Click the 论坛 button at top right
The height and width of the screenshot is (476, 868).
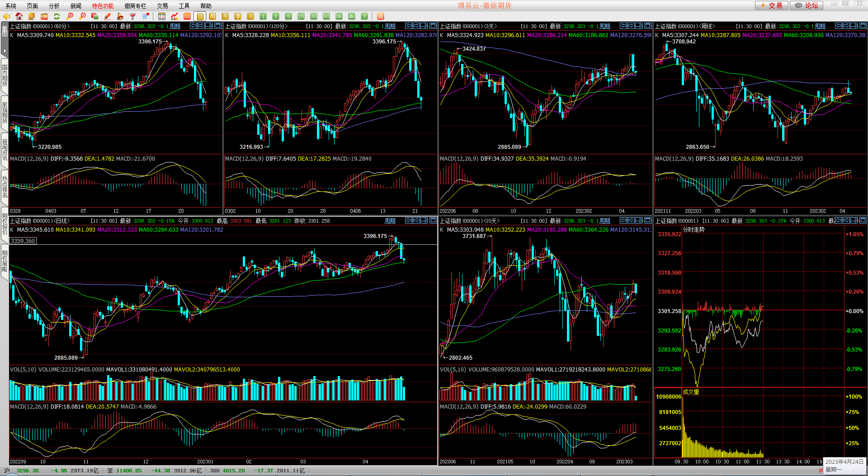(807, 5)
